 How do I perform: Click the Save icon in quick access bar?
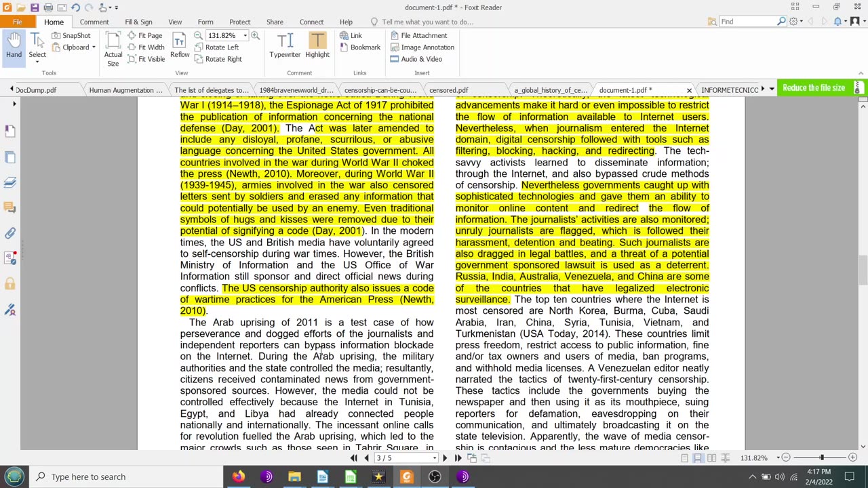[34, 7]
